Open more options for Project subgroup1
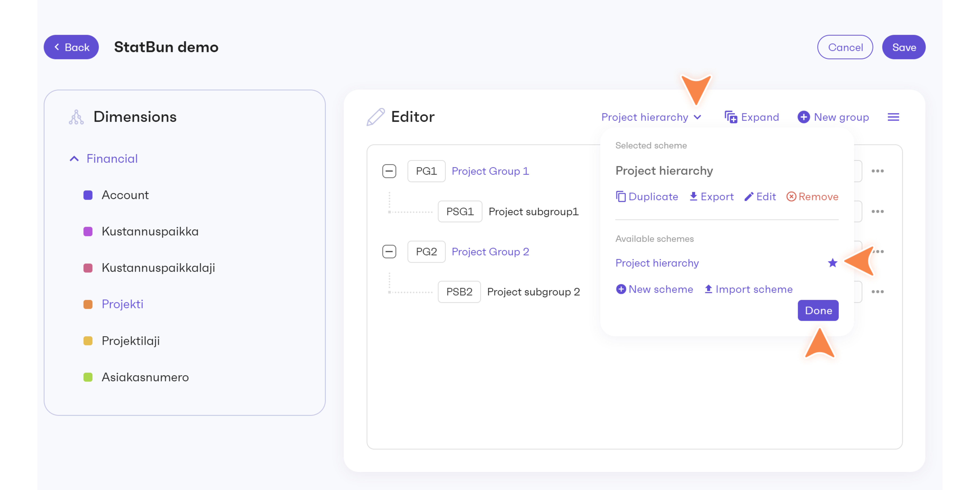The image size is (980, 490). [x=877, y=212]
